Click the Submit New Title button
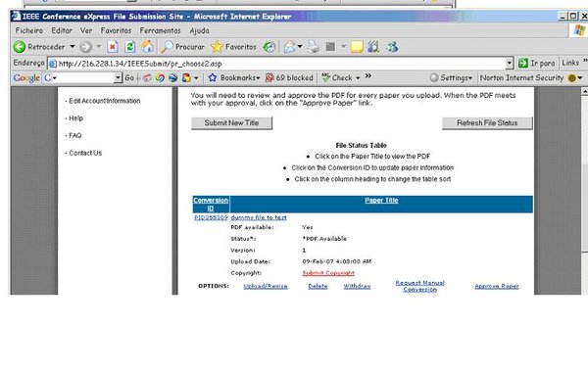The width and height of the screenshot is (588, 371). (231, 123)
